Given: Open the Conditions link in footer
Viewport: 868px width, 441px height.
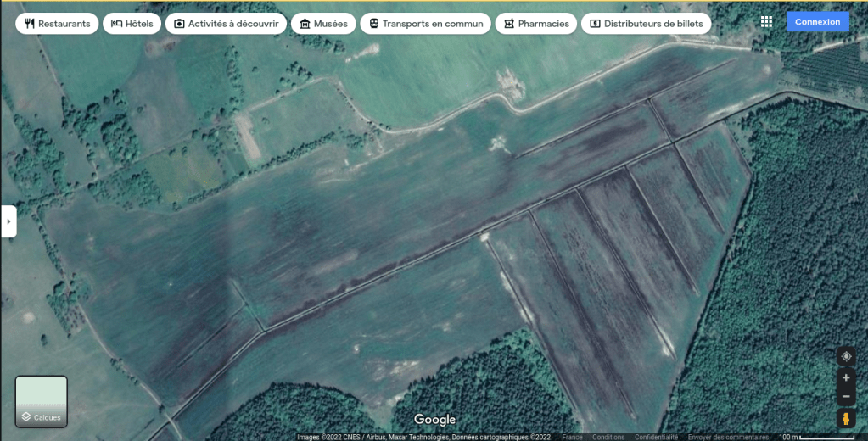Looking at the screenshot, I should pos(608,437).
